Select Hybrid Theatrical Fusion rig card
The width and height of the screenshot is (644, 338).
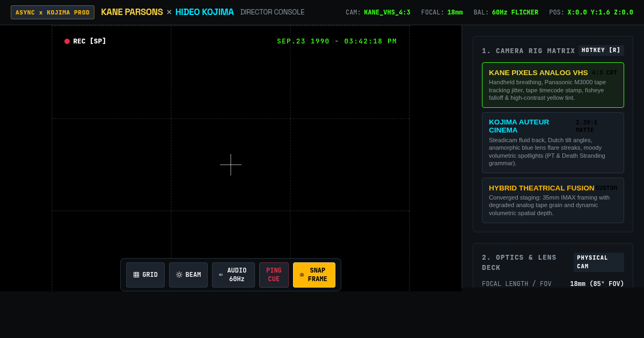(x=553, y=200)
